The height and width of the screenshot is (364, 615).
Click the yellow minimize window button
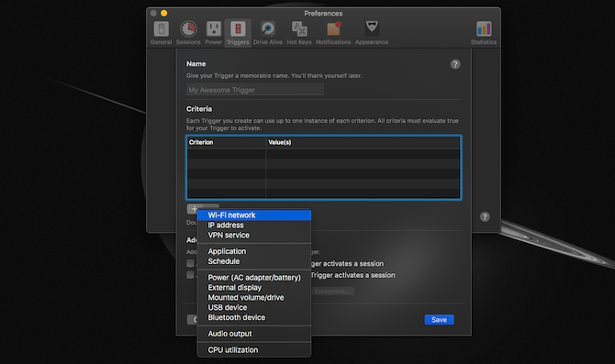[164, 14]
